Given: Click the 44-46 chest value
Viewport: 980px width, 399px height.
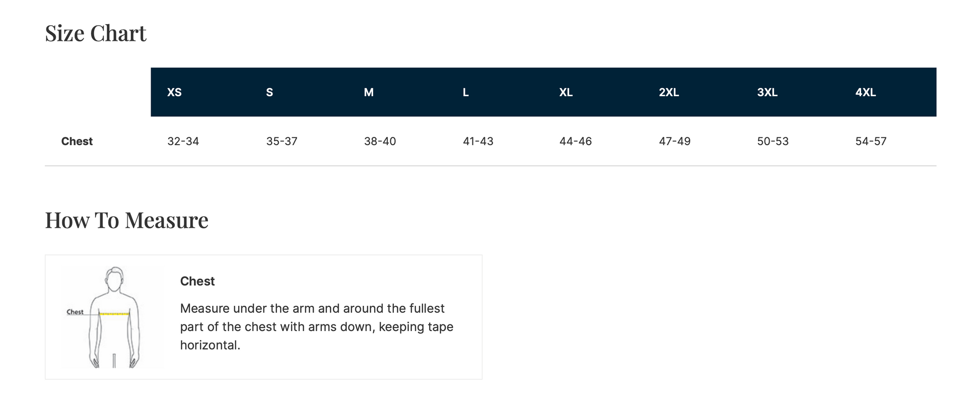Looking at the screenshot, I should (575, 141).
